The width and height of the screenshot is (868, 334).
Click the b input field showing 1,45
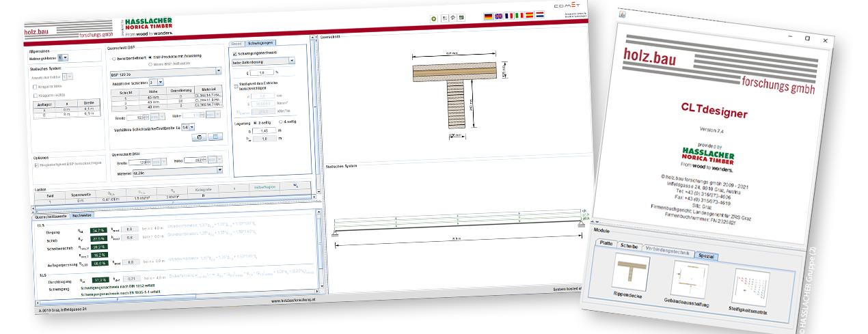coord(264,130)
